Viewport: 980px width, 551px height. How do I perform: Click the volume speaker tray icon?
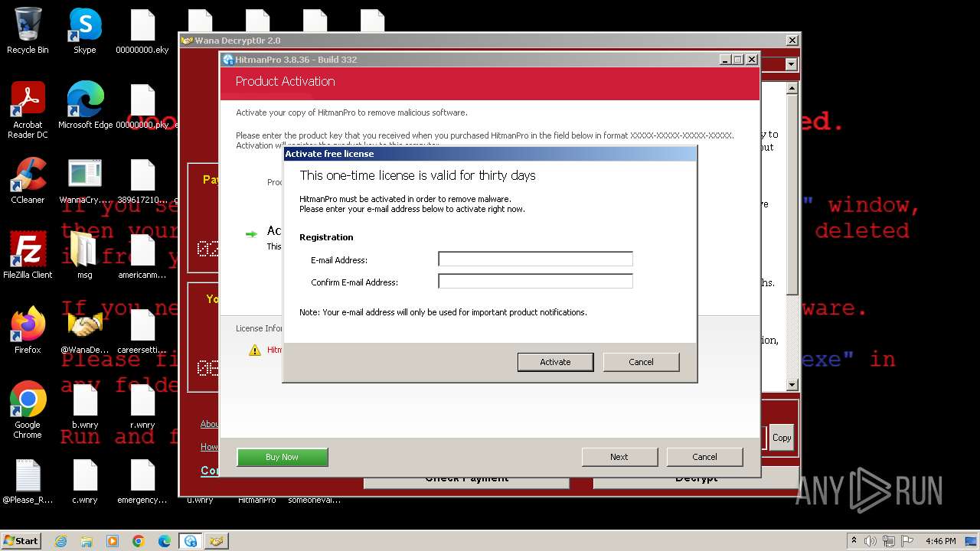pyautogui.click(x=870, y=541)
